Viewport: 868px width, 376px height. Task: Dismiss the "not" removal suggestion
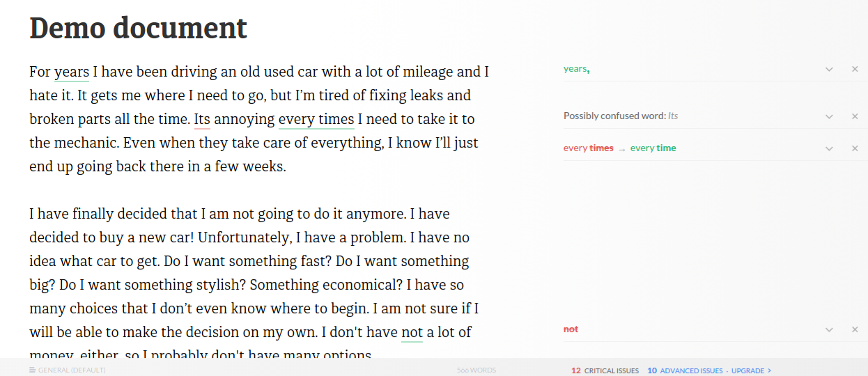coord(855,329)
